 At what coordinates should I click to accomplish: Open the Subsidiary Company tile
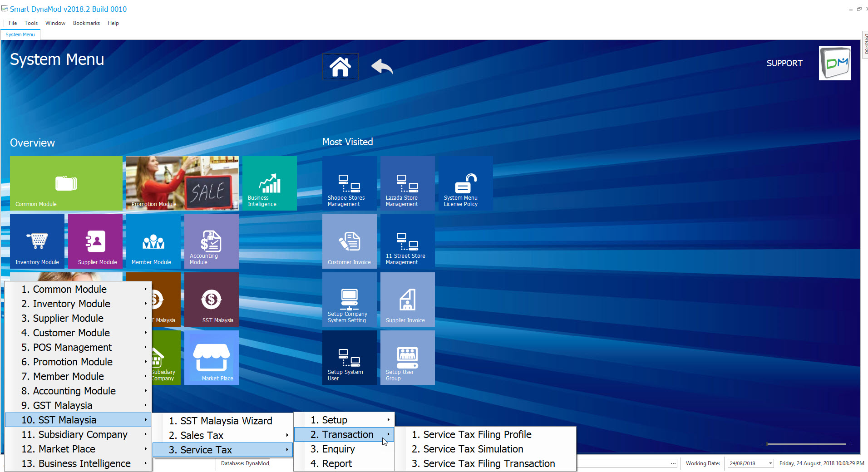pos(166,358)
